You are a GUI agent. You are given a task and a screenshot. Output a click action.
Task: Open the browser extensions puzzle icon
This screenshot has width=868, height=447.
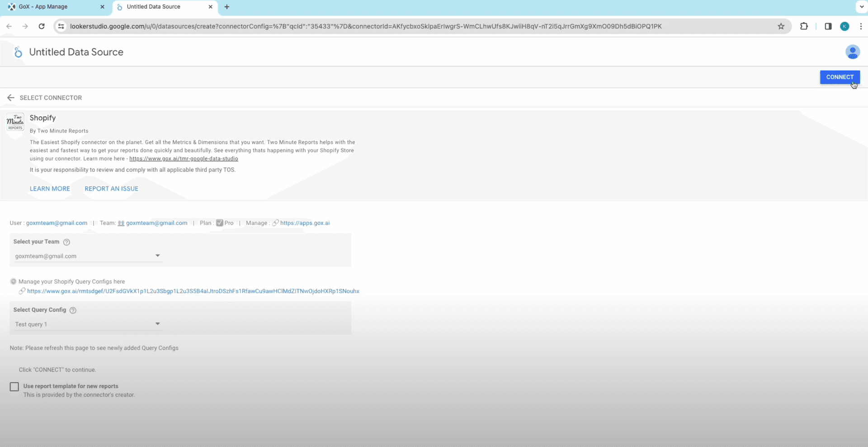804,26
